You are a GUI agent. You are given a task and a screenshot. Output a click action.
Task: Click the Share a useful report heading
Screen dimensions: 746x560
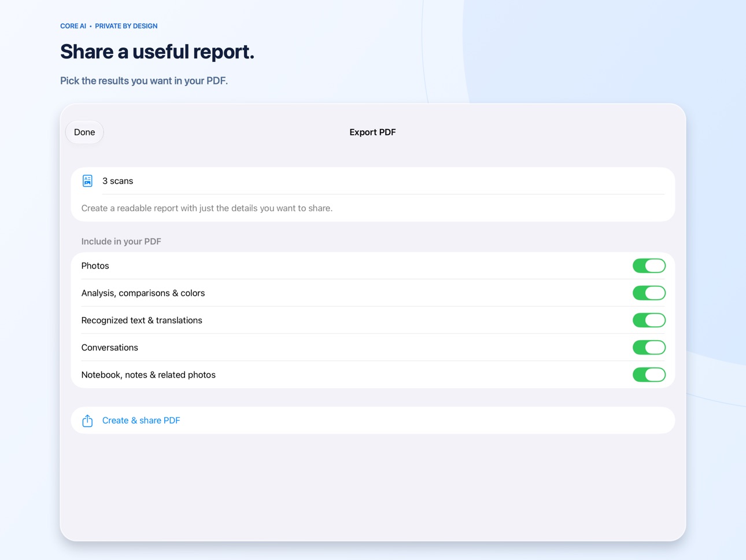[x=157, y=51]
